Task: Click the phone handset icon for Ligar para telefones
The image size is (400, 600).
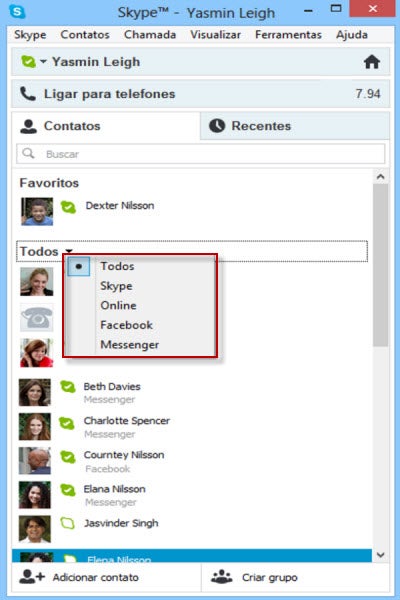Action: 28,94
